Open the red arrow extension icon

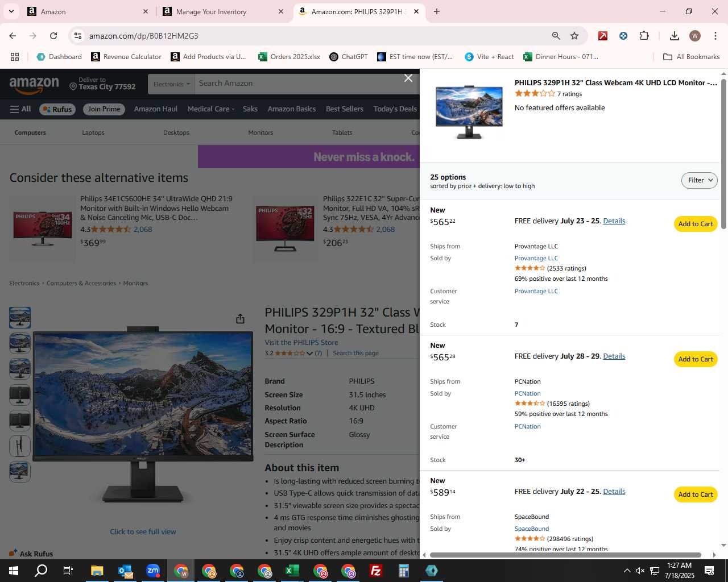click(603, 36)
